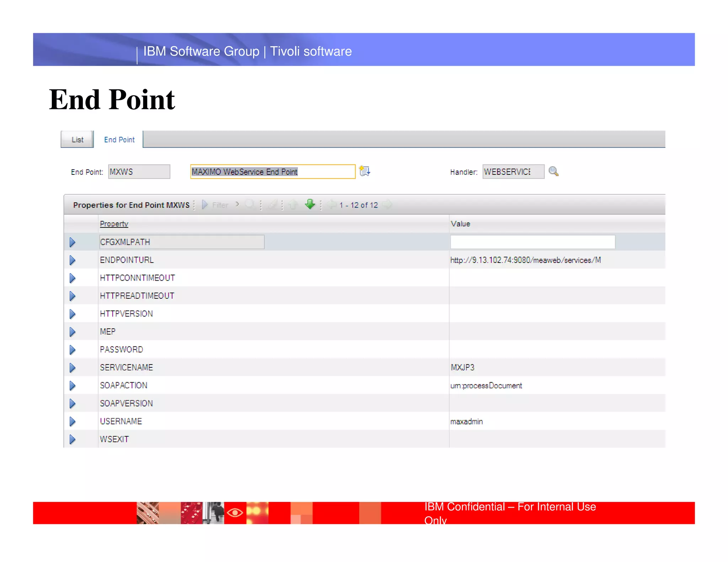Screen dimensions: 728x562
Task: Click the ENDPOINTURL http value text
Action: click(525, 260)
